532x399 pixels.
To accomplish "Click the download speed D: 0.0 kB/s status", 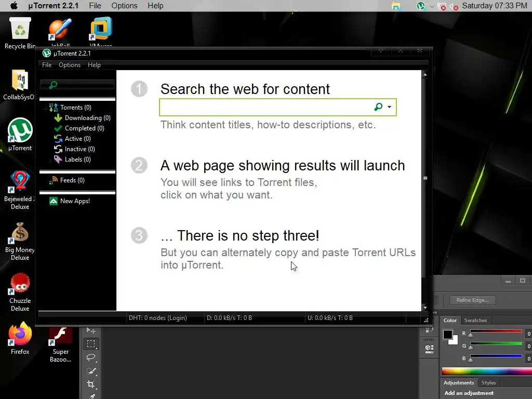I will click(229, 318).
